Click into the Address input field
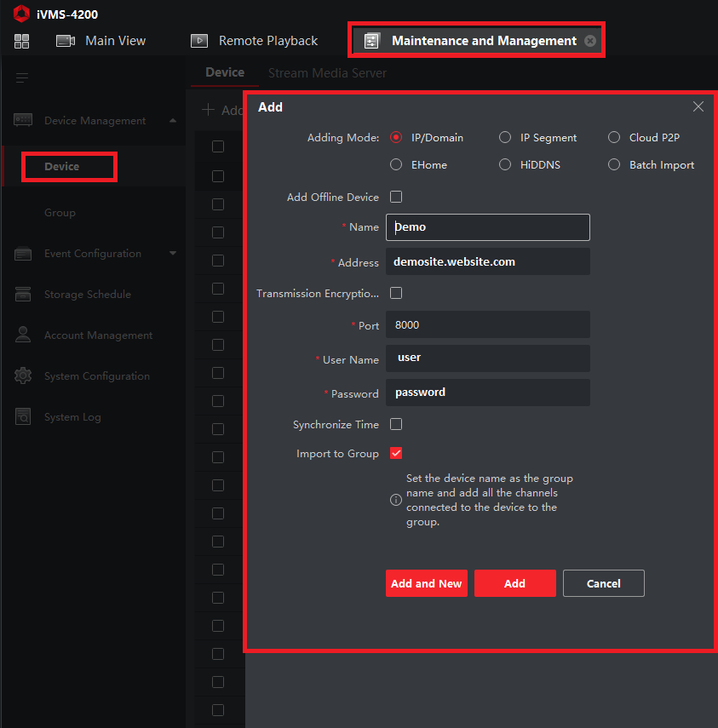Image resolution: width=718 pixels, height=728 pixels. tap(487, 262)
